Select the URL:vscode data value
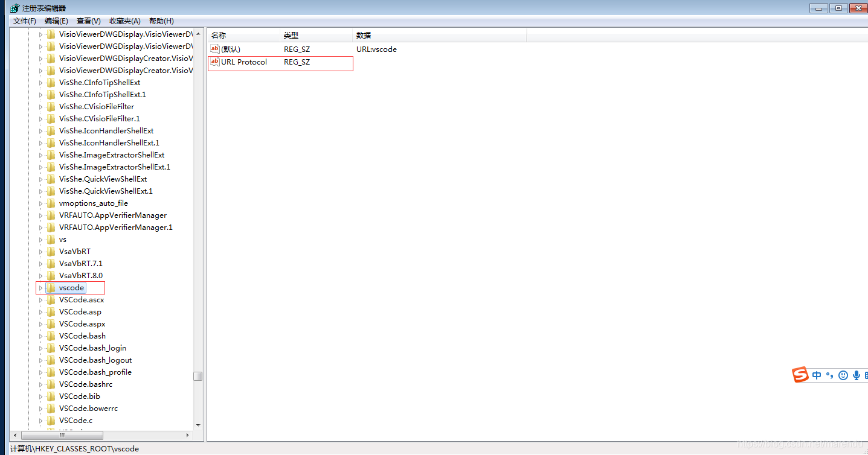 (x=376, y=49)
